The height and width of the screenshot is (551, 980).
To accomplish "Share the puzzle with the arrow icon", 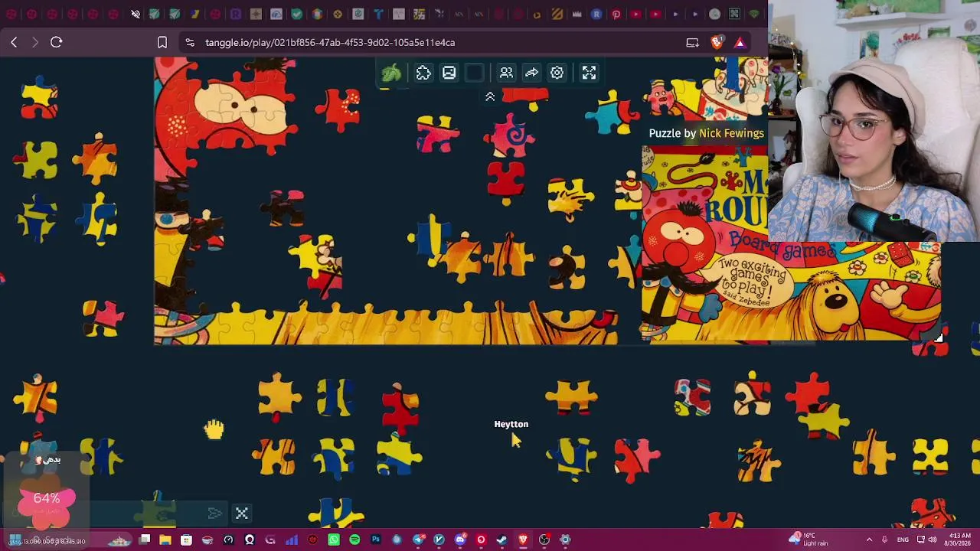I will pyautogui.click(x=531, y=73).
